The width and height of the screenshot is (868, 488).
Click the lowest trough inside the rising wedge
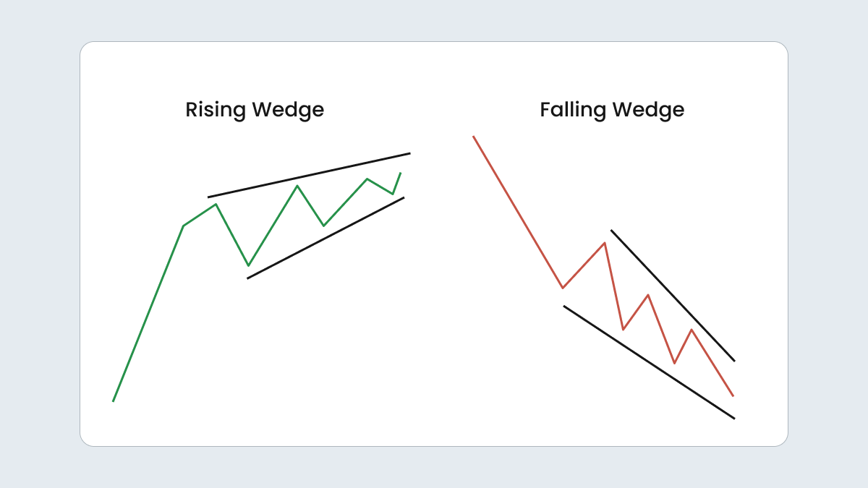pos(248,265)
